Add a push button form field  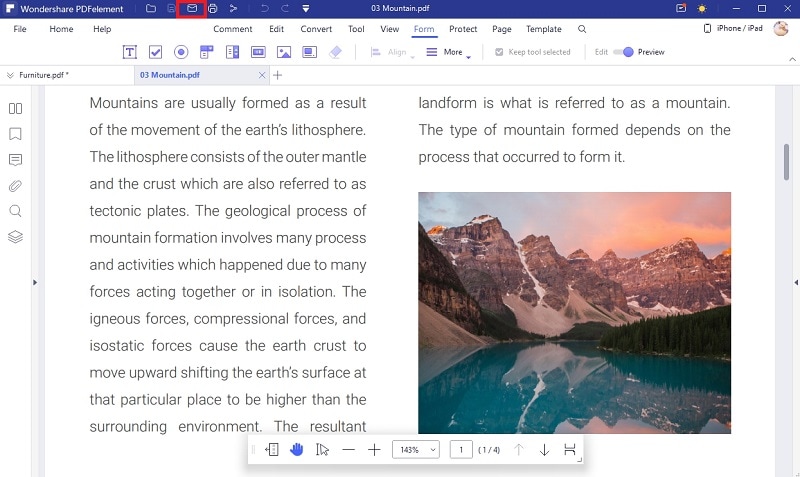[x=258, y=52]
